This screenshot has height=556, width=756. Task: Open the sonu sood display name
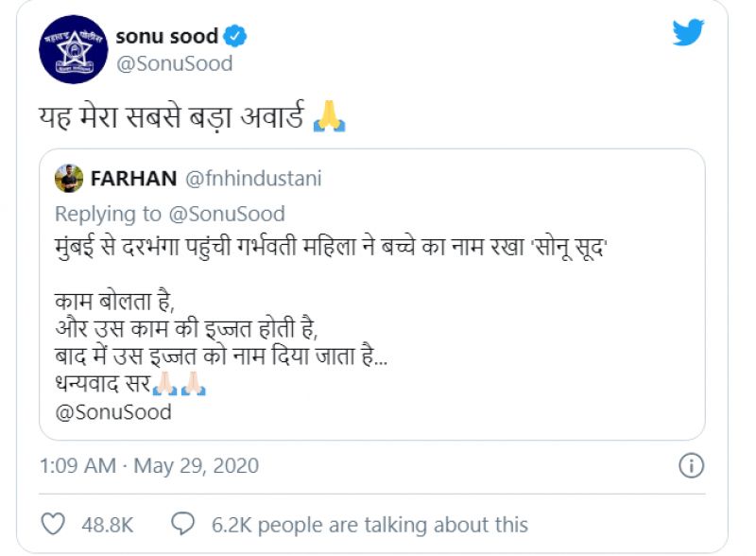166,37
